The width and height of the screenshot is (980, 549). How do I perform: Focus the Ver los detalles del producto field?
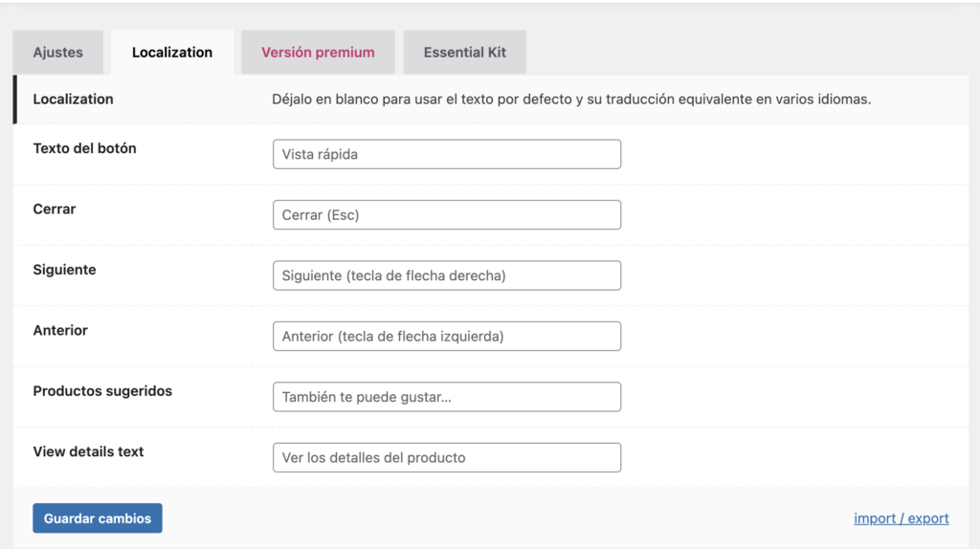[x=447, y=457]
